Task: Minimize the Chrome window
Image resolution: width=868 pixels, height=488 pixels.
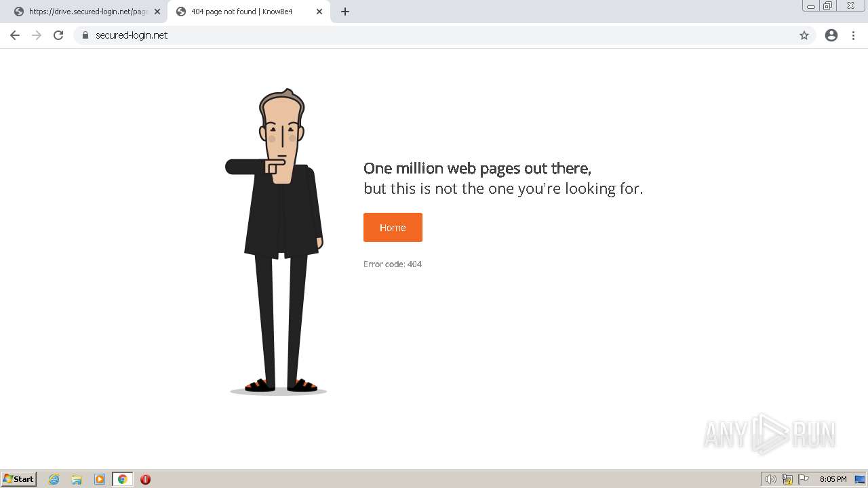Action: [x=811, y=6]
